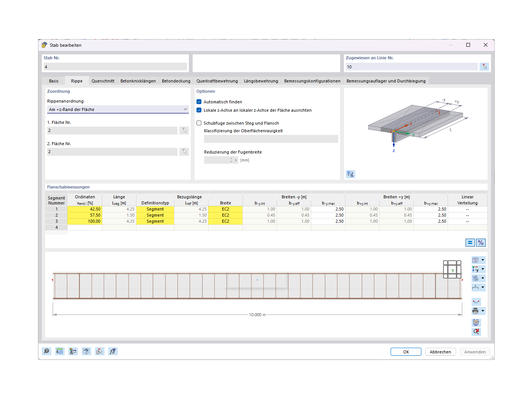The width and height of the screenshot is (532, 399).
Task: Click the 1. Fläche Nr. field
Action: pyautogui.click(x=112, y=130)
